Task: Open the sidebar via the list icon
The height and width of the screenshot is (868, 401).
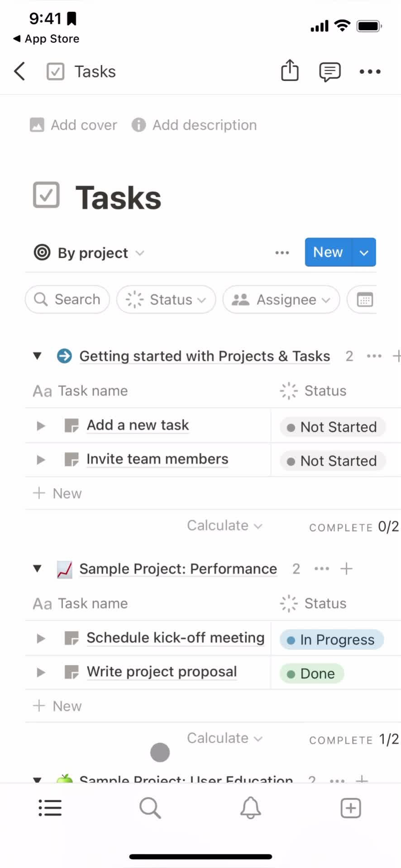Action: [x=50, y=808]
